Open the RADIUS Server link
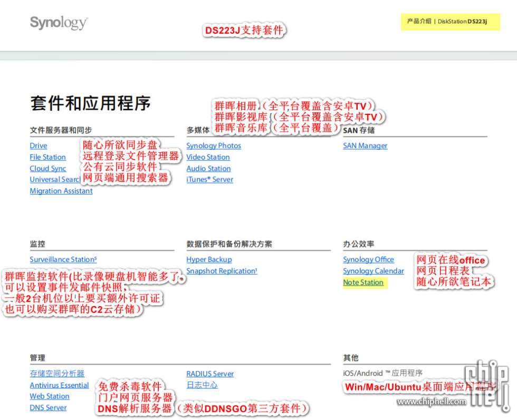The image size is (517, 420). 210,374
